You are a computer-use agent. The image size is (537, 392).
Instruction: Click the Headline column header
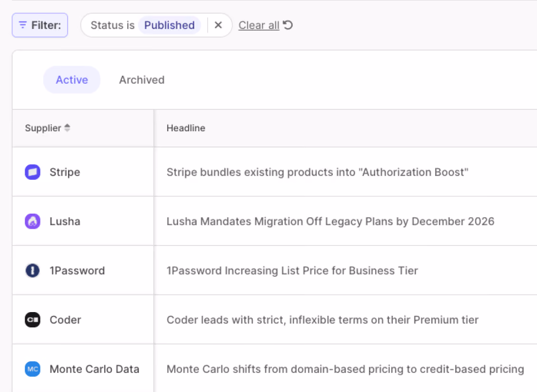click(186, 128)
